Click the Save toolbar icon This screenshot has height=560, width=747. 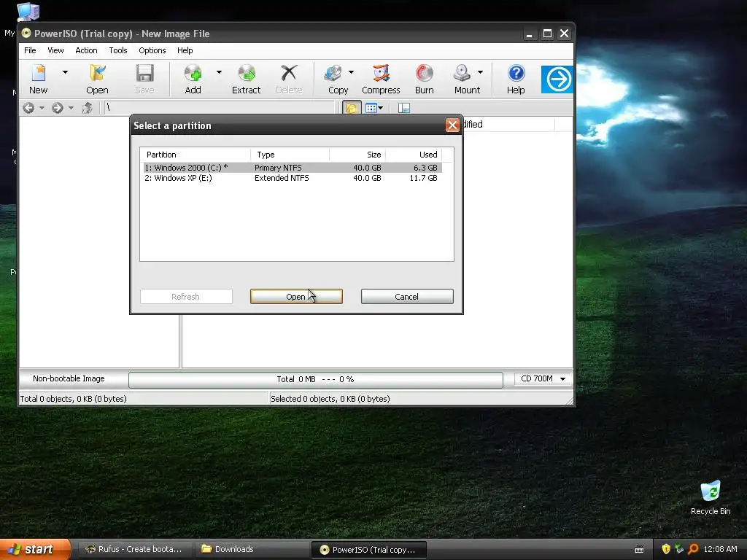pos(145,79)
